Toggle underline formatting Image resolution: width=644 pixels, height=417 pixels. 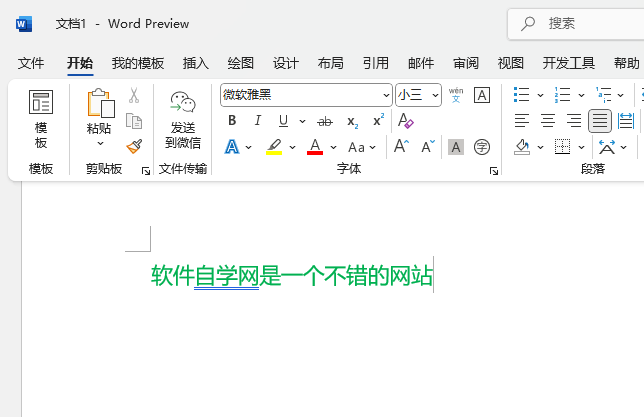click(x=283, y=121)
